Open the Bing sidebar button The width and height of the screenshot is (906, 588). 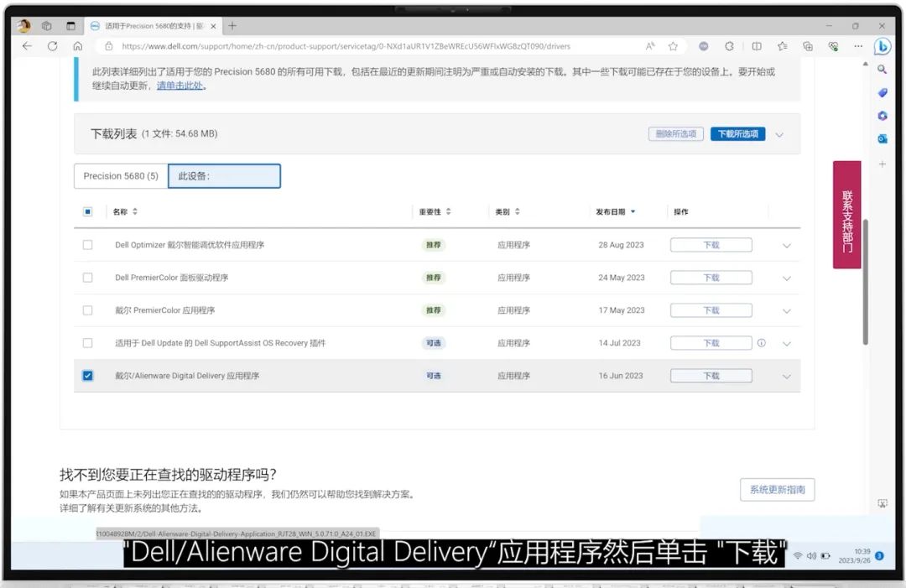(x=883, y=46)
